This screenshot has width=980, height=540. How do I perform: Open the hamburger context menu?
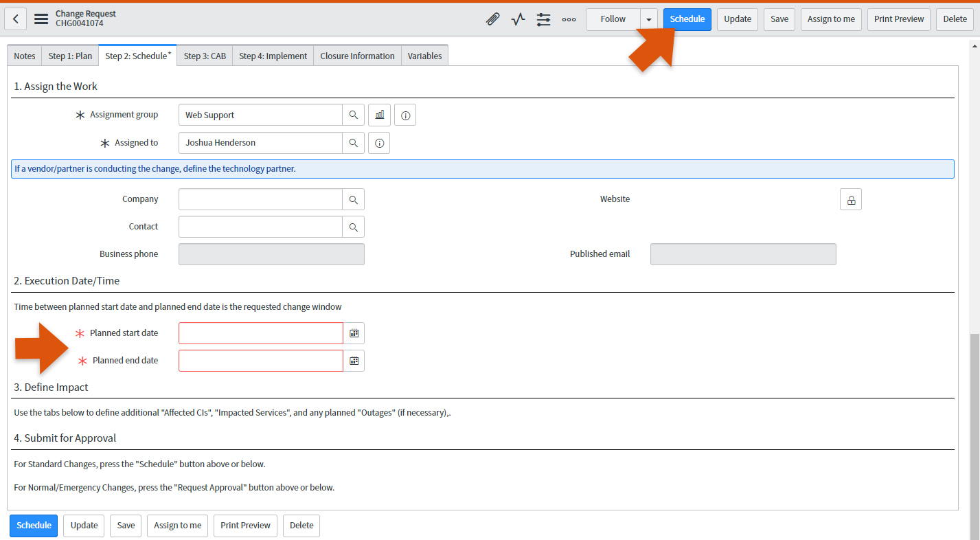tap(41, 19)
